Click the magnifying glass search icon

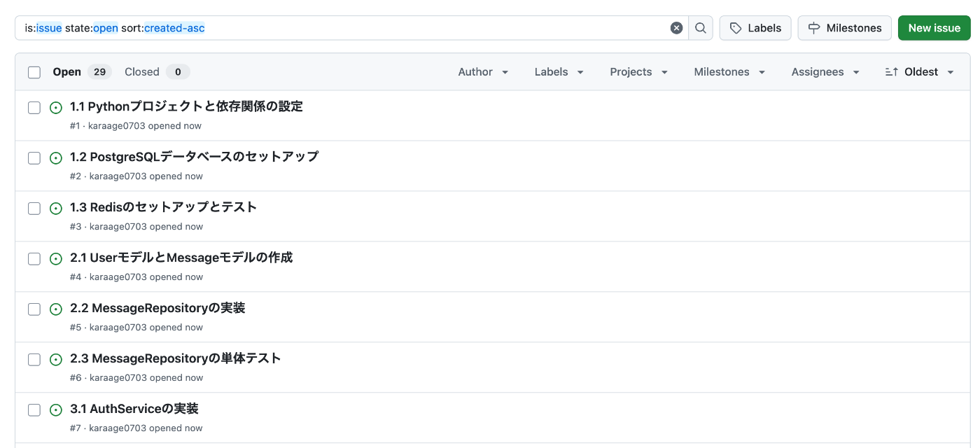pos(701,28)
